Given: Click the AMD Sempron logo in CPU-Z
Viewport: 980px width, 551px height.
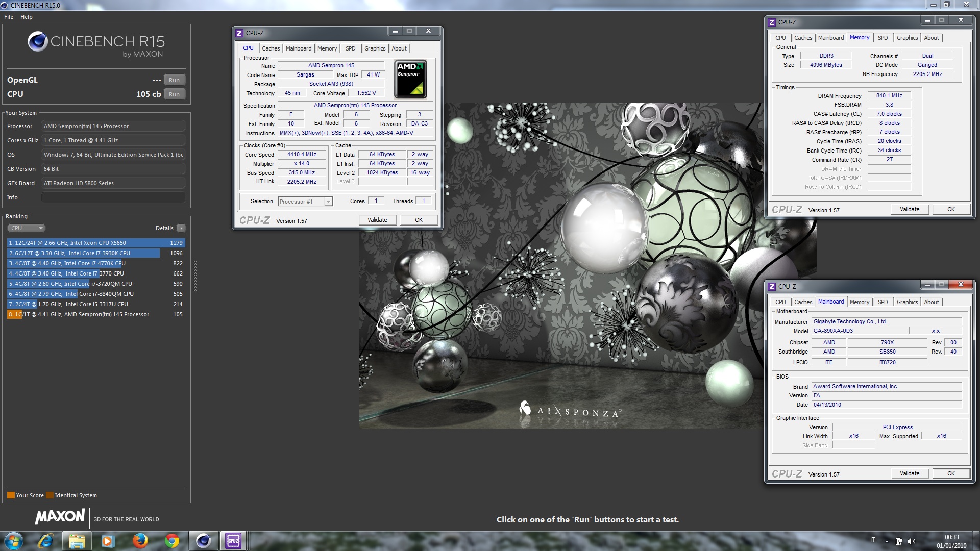Looking at the screenshot, I should click(x=410, y=79).
